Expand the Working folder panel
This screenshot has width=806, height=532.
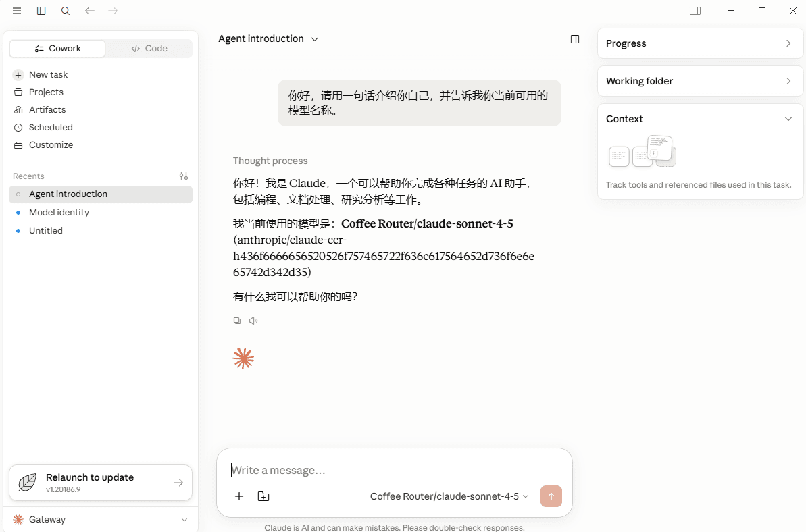coord(700,81)
